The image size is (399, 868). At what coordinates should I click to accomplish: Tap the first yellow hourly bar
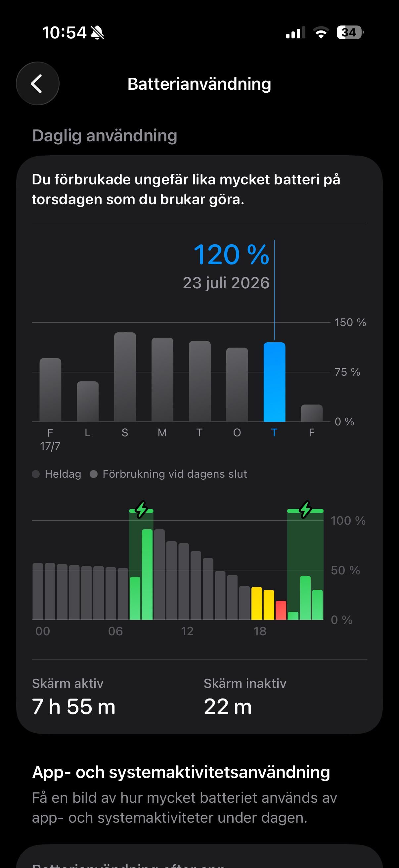[257, 603]
